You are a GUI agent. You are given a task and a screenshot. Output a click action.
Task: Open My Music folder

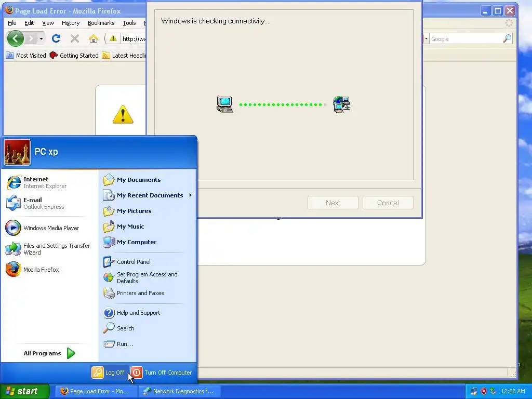pyautogui.click(x=148, y=227)
